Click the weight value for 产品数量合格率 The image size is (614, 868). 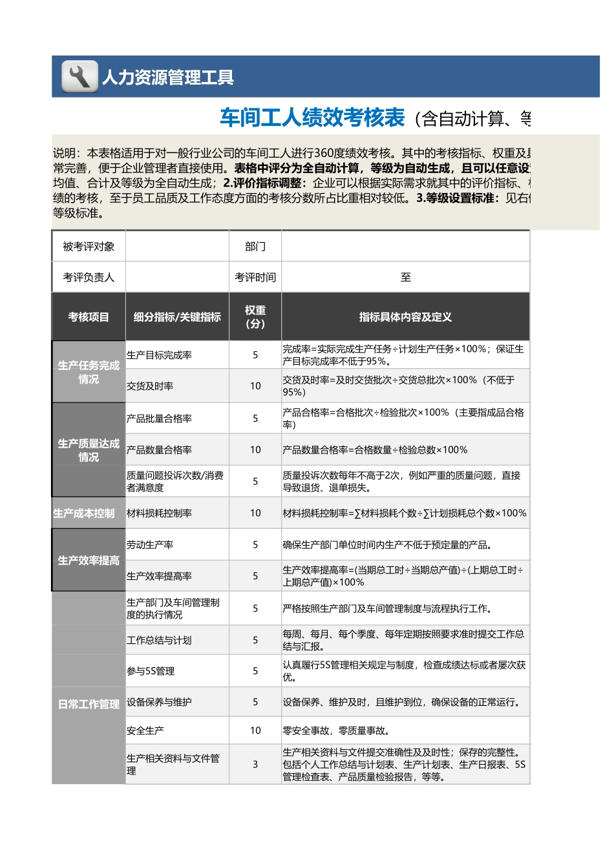tap(255, 449)
